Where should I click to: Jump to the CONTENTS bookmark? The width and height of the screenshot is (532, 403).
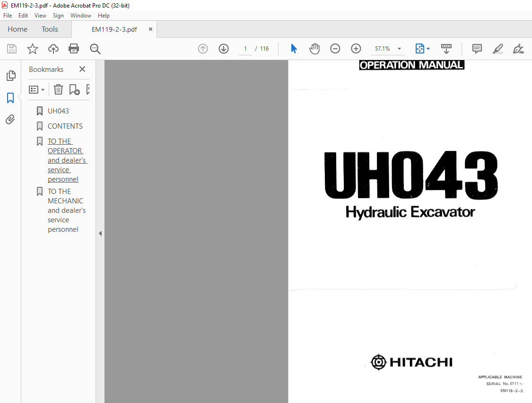[65, 126]
